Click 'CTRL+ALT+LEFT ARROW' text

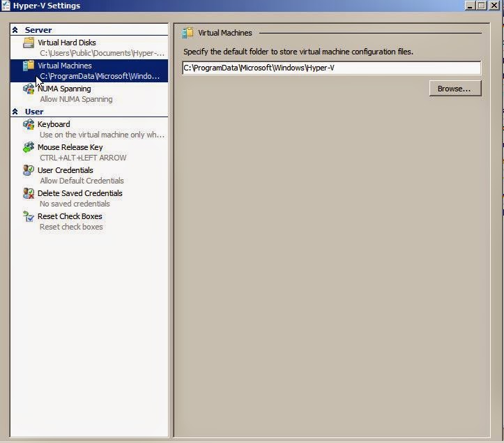coord(83,158)
